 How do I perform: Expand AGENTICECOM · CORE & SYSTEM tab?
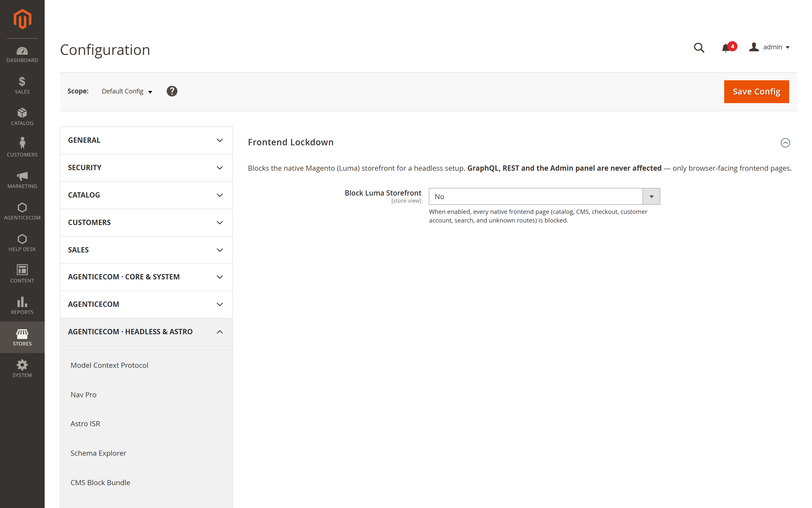146,277
